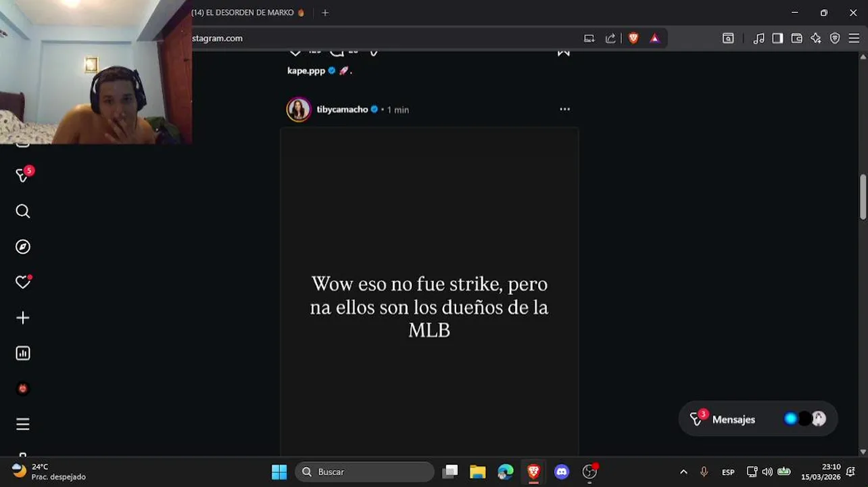The height and width of the screenshot is (487, 868).
Task: Save previous post with bookmark icon
Action: click(x=563, y=52)
